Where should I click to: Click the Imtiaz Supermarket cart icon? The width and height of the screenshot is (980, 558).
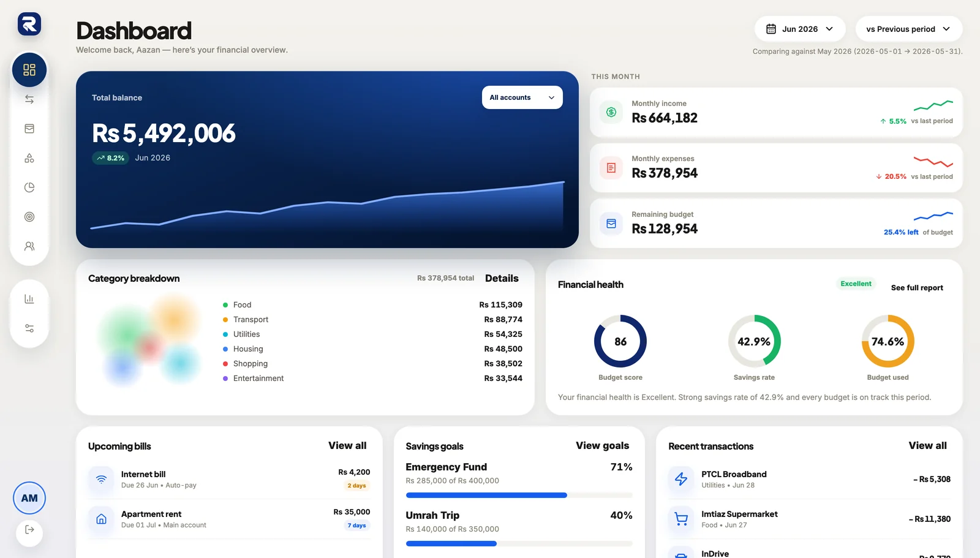(x=681, y=519)
